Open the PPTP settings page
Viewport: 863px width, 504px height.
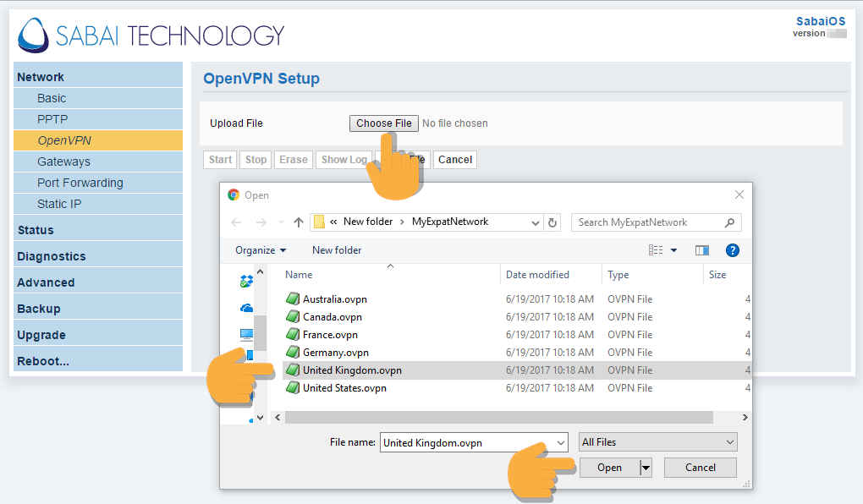pyautogui.click(x=98, y=119)
